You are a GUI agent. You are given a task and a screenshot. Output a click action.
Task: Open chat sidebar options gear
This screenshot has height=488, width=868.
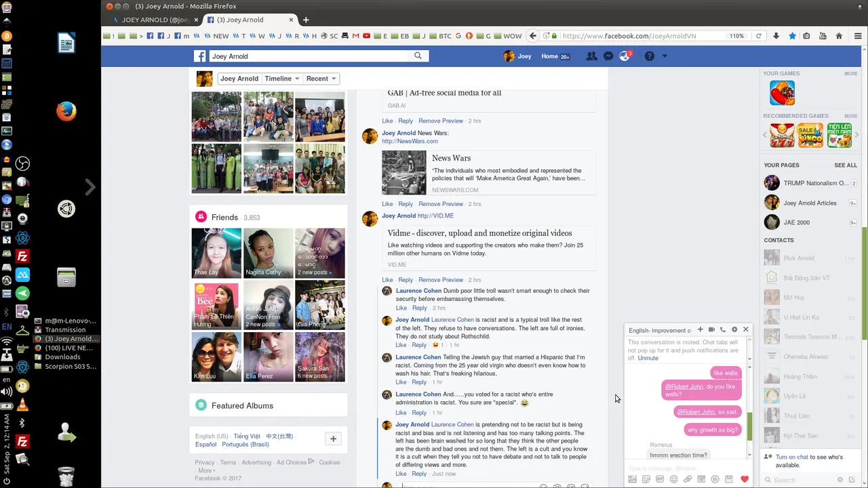(840, 479)
